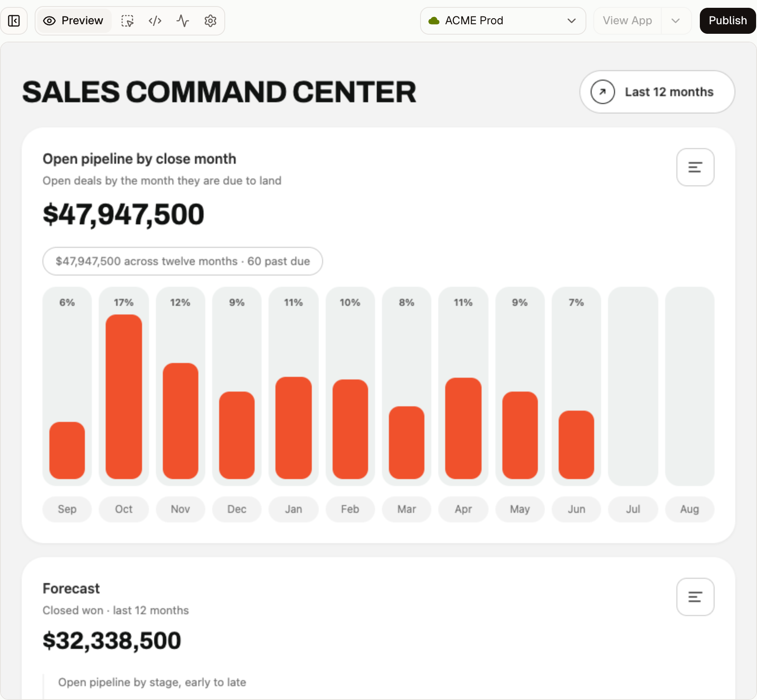The height and width of the screenshot is (700, 757).
Task: Click the 17% orange bar for Oct
Action: [124, 396]
